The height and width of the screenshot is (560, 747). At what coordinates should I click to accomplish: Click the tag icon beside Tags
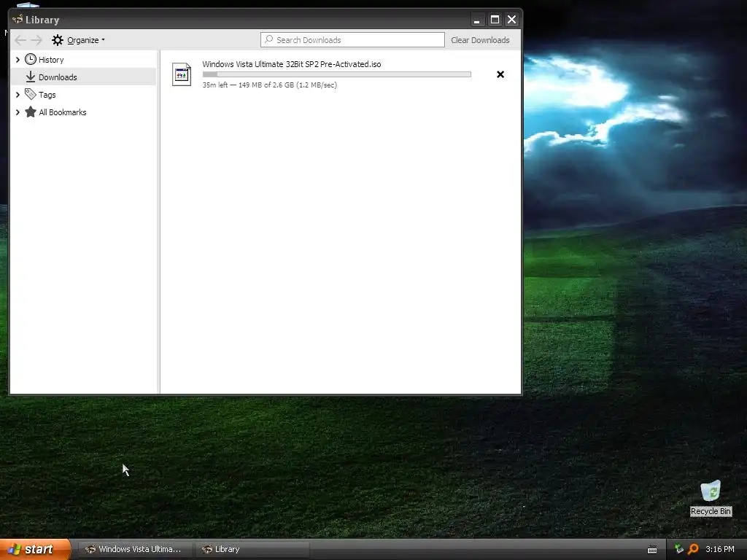click(31, 94)
